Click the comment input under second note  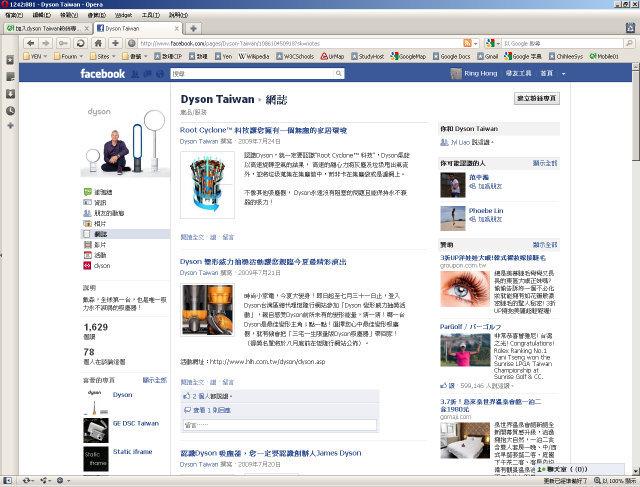[x=280, y=425]
